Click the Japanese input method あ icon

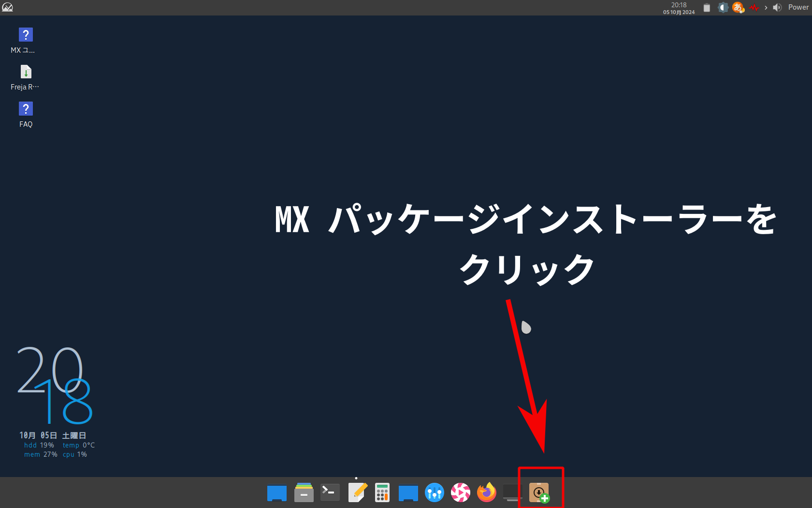coord(738,7)
